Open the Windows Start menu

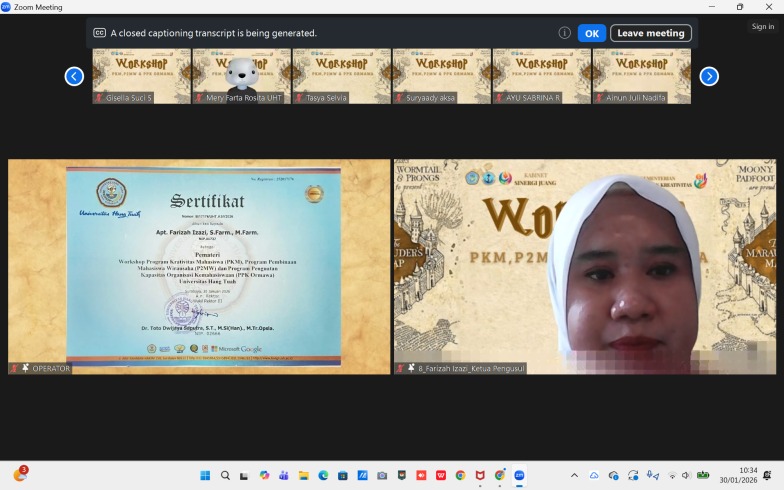point(205,475)
